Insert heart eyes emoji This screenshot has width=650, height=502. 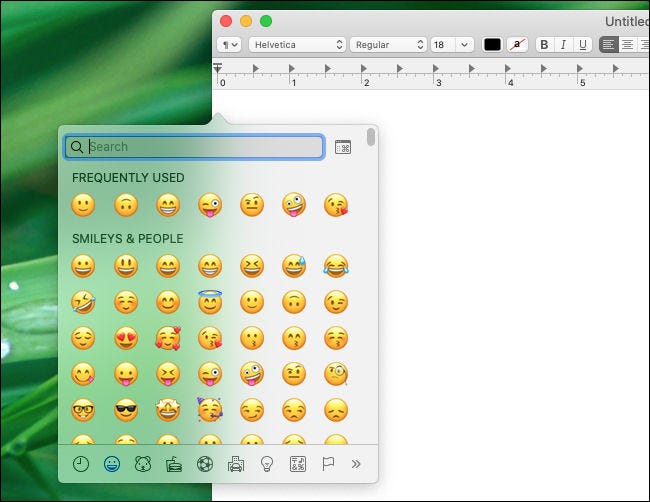[126, 338]
